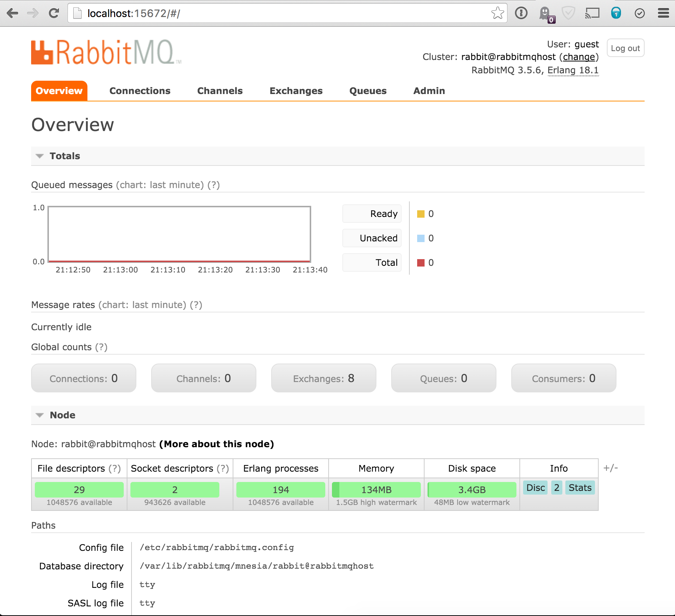Click the localhost:15672 address bar
This screenshot has height=616, width=675.
click(x=287, y=13)
